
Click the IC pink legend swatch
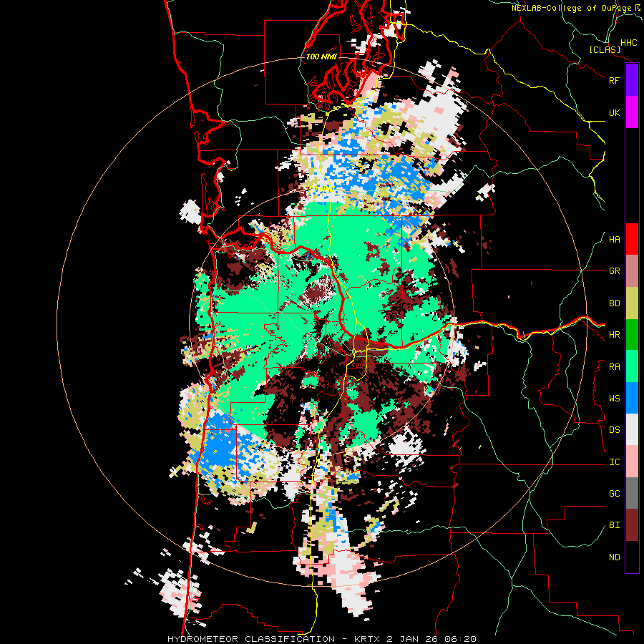632,462
